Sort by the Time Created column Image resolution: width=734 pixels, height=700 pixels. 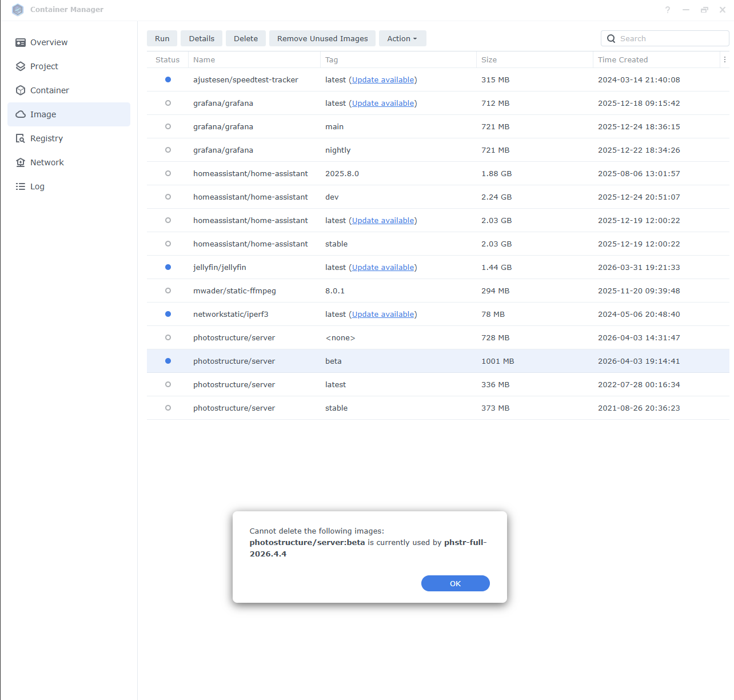(623, 59)
